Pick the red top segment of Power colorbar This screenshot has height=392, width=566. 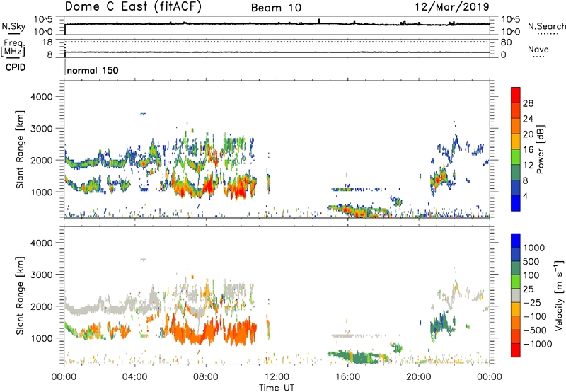tap(516, 95)
